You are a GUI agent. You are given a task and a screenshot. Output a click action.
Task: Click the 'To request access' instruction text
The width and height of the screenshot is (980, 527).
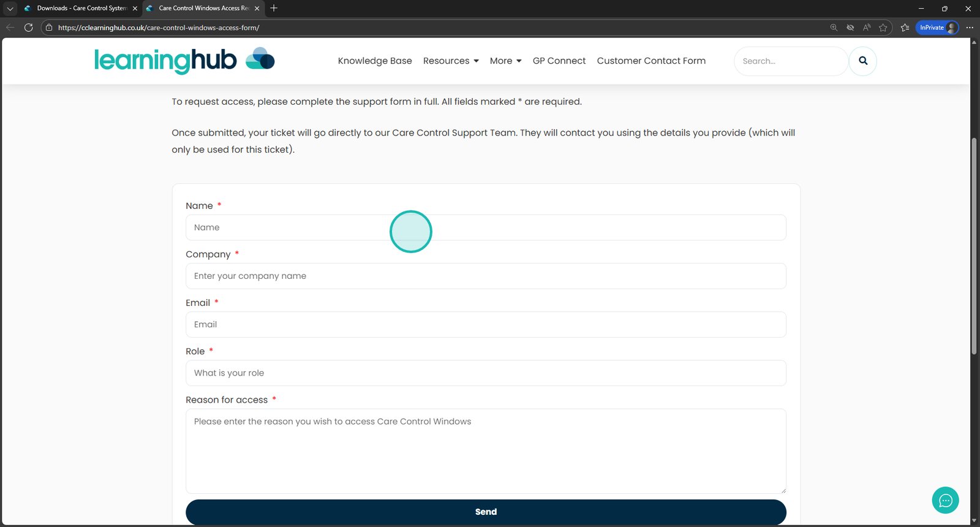pos(377,102)
